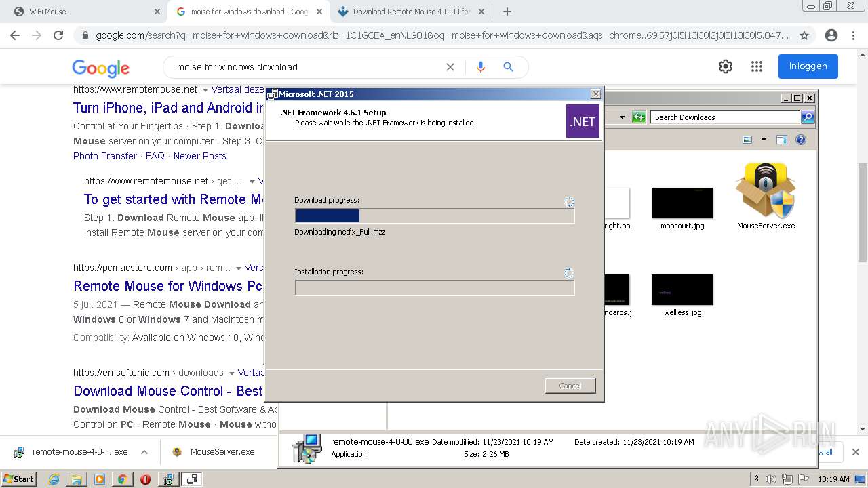Open the remote-mouse-4-0 download item
Screen dimensions: 868x488
71,452
